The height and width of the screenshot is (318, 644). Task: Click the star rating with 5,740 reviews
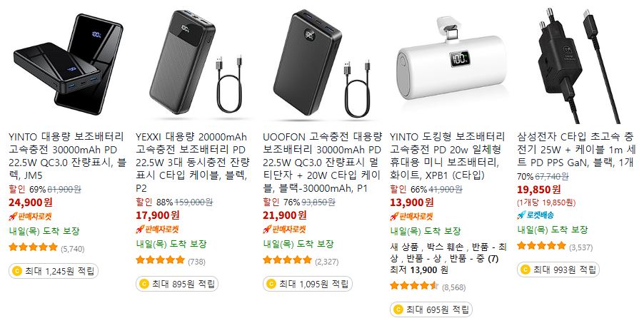[x=34, y=247]
